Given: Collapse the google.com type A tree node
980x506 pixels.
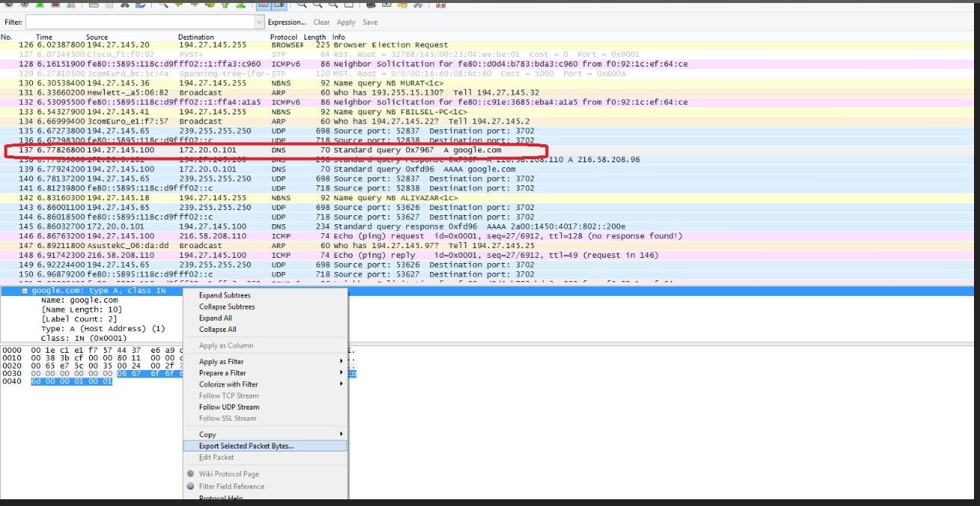Looking at the screenshot, I should (25, 291).
